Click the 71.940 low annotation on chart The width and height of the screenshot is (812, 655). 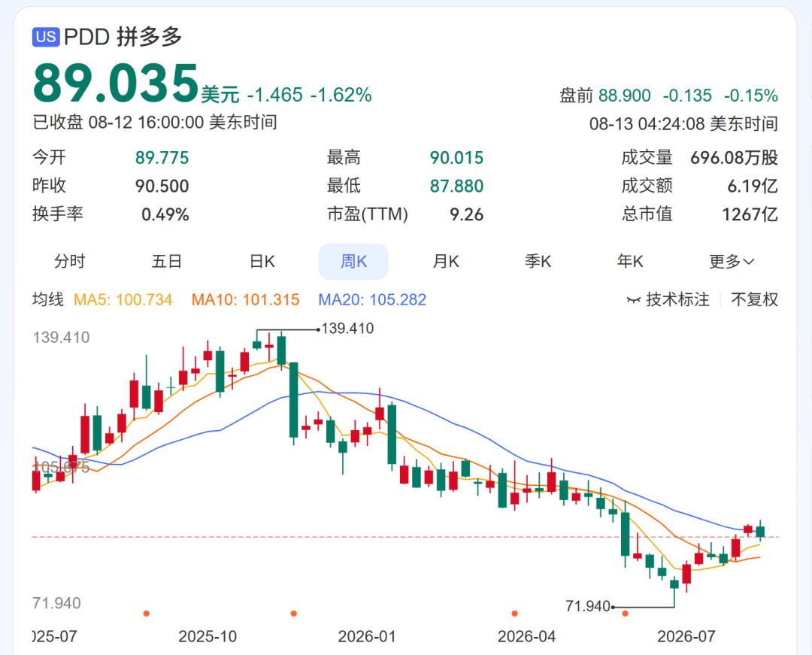[588, 606]
